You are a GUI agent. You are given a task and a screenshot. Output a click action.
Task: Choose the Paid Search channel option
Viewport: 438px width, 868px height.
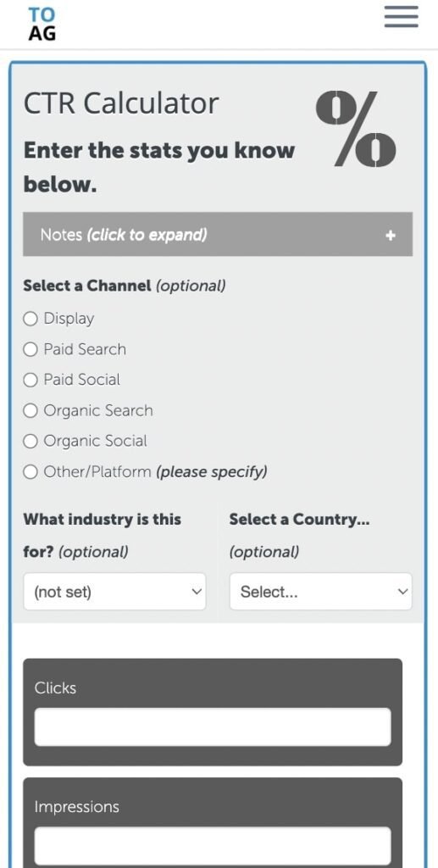tap(30, 349)
